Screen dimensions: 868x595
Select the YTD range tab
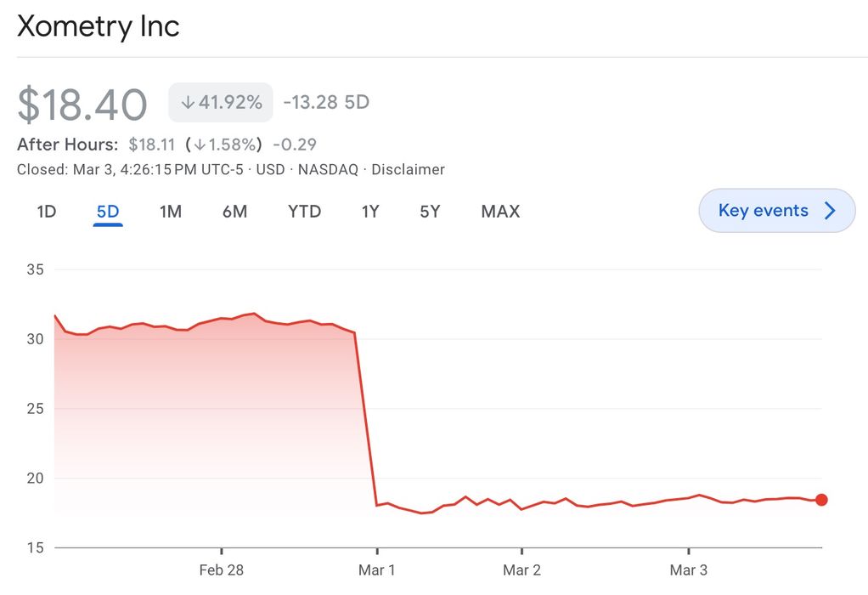(x=304, y=211)
